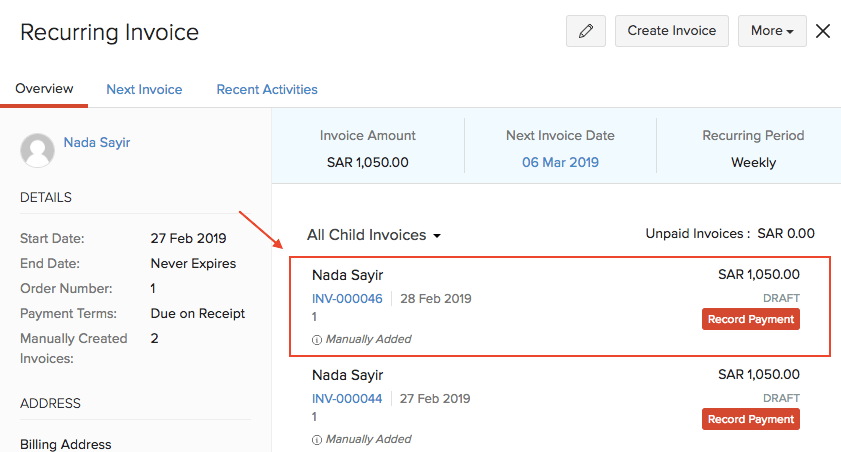The height and width of the screenshot is (452, 841).
Task: Open invoice link INV-000044
Action: click(347, 398)
